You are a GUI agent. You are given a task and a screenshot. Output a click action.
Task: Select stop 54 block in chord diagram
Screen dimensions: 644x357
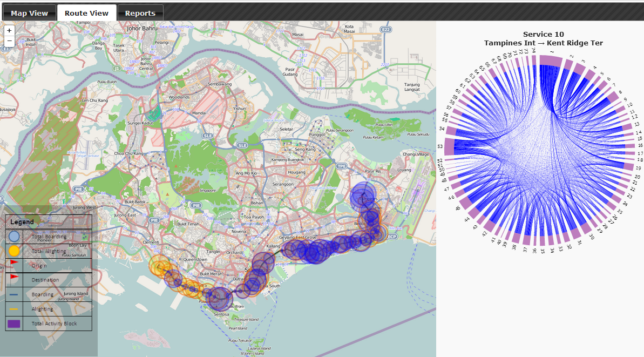pos(451,131)
